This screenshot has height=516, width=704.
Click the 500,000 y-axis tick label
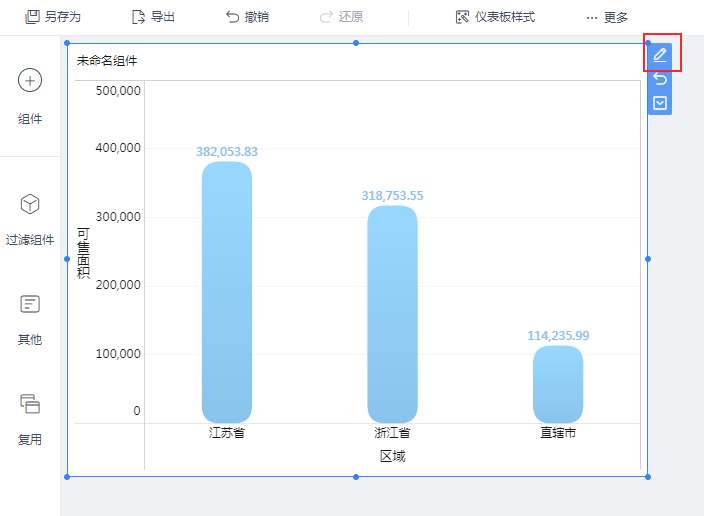click(x=118, y=91)
